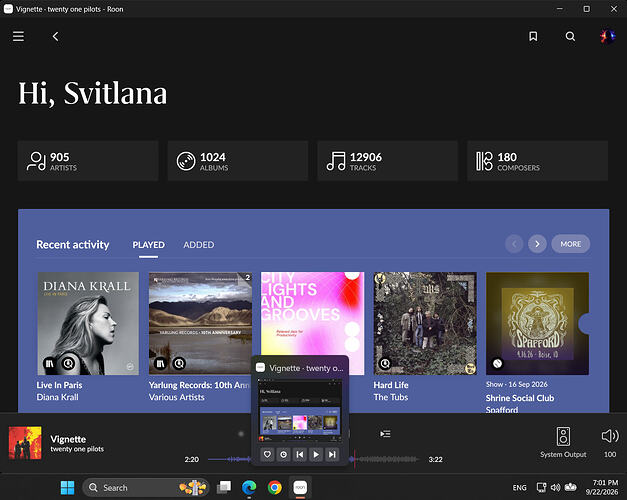Launch Google Chrome from taskbar
Image resolution: width=627 pixels, height=500 pixels.
pos(275,488)
